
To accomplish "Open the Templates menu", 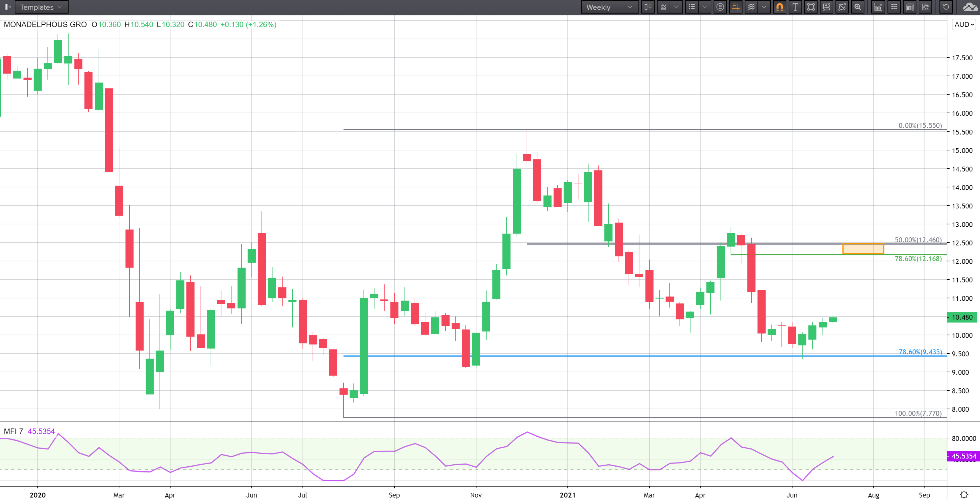I will pyautogui.click(x=41, y=7).
